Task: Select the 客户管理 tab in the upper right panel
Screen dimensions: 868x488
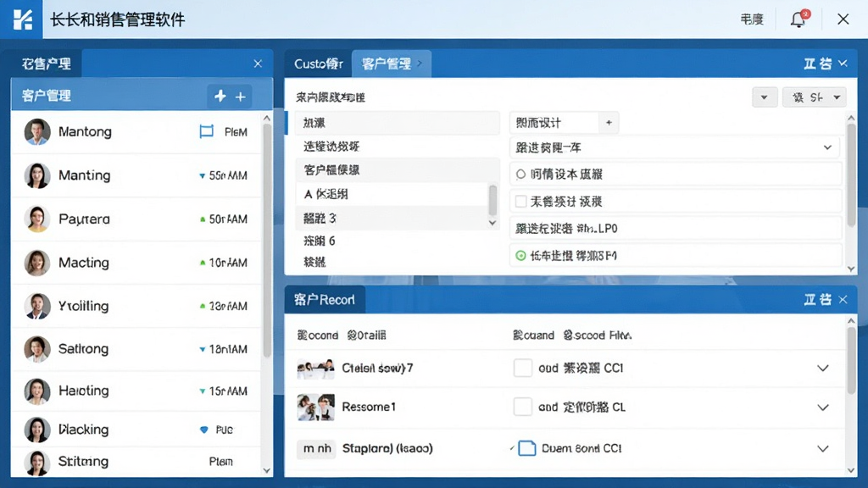Action: [x=392, y=64]
